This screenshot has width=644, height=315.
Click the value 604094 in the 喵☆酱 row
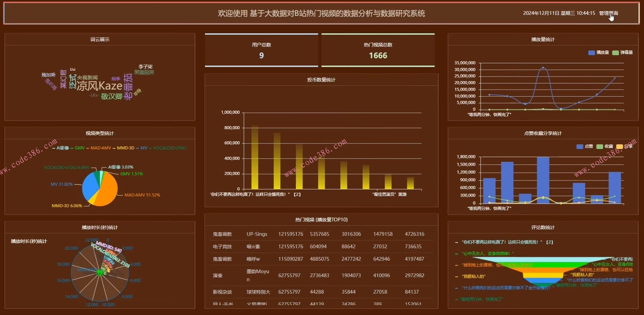pyautogui.click(x=318, y=246)
